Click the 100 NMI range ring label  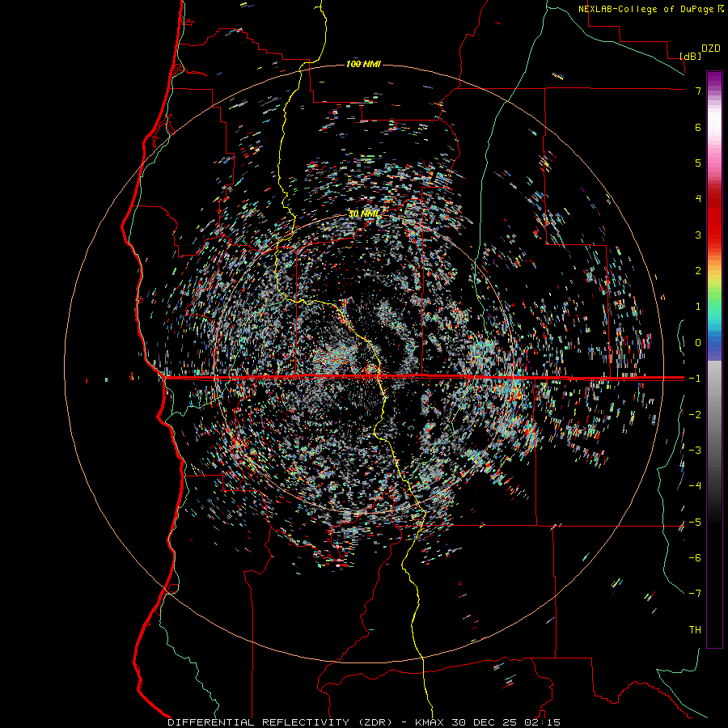point(363,64)
